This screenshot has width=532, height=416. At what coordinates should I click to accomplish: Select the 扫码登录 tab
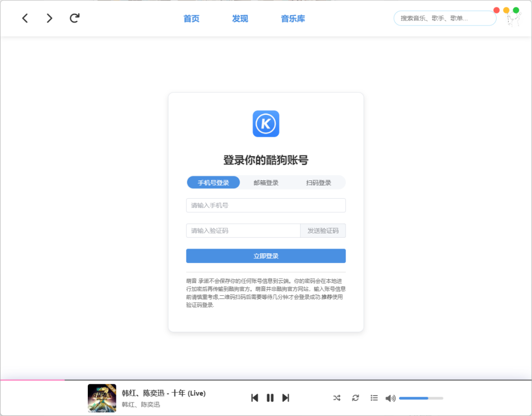click(318, 183)
